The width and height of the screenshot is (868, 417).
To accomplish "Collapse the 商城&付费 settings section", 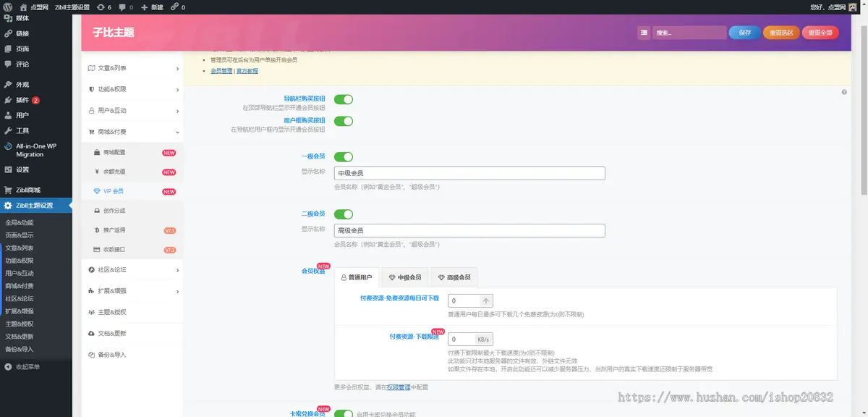I will pyautogui.click(x=132, y=132).
